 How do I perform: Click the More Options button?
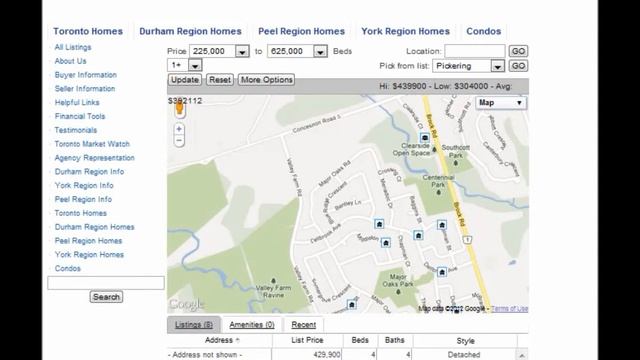coord(267,80)
